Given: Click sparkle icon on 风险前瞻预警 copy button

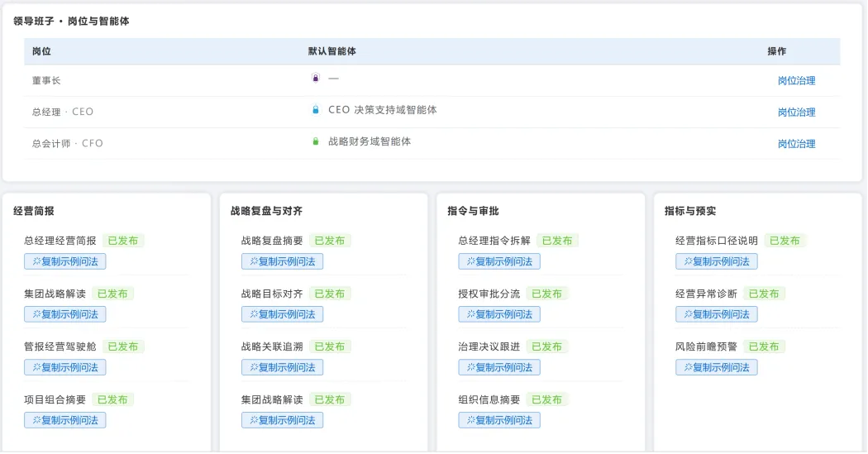Looking at the screenshot, I should (x=688, y=367).
